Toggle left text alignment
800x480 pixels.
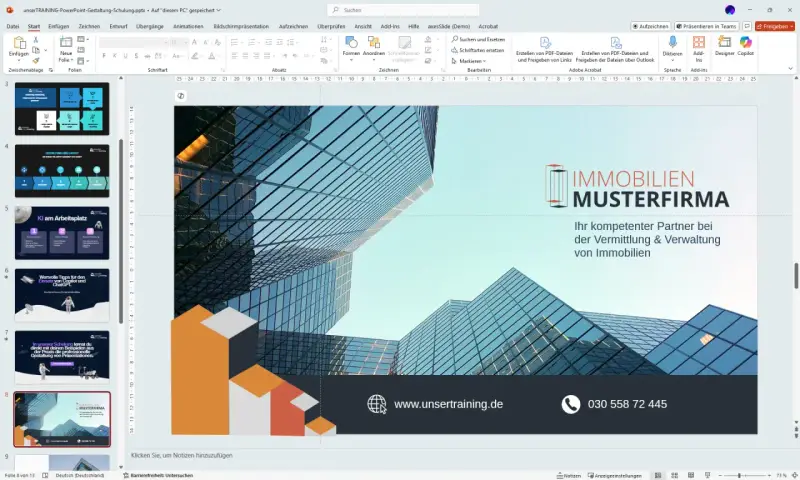234,56
